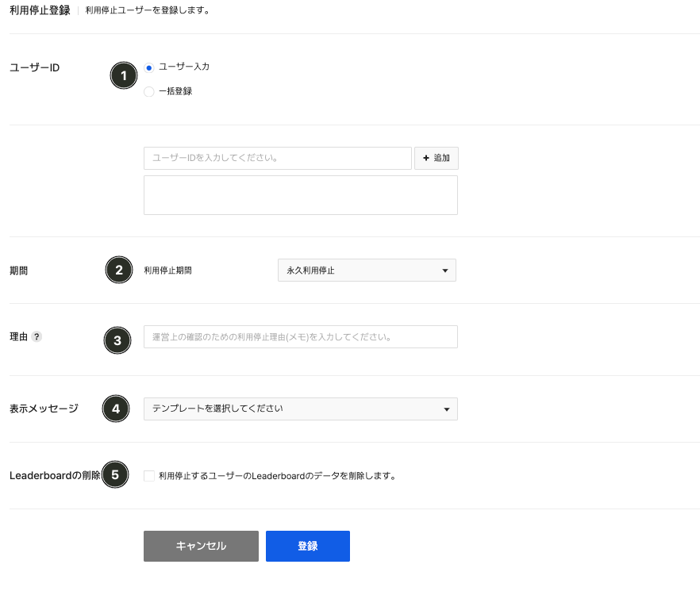This screenshot has width=700, height=595.
Task: Click the キャンセル button
Action: click(201, 546)
